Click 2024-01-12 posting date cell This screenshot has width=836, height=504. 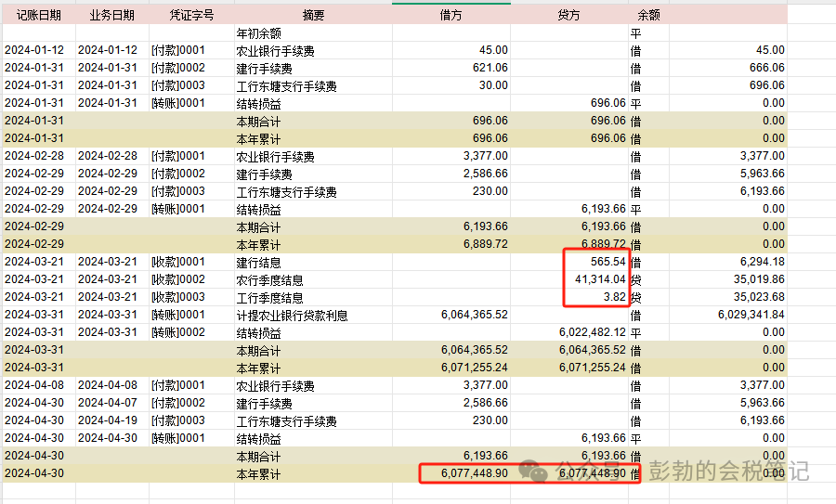[x=39, y=50]
